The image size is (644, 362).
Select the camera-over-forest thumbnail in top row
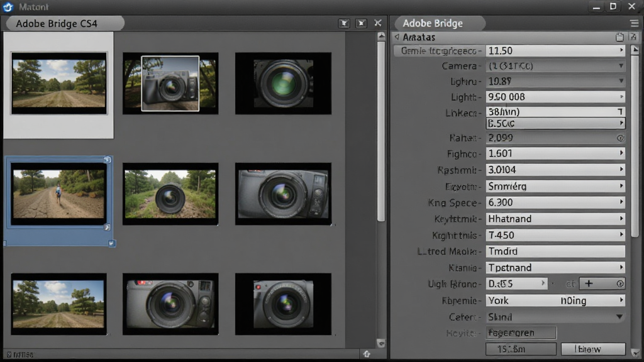pyautogui.click(x=170, y=83)
